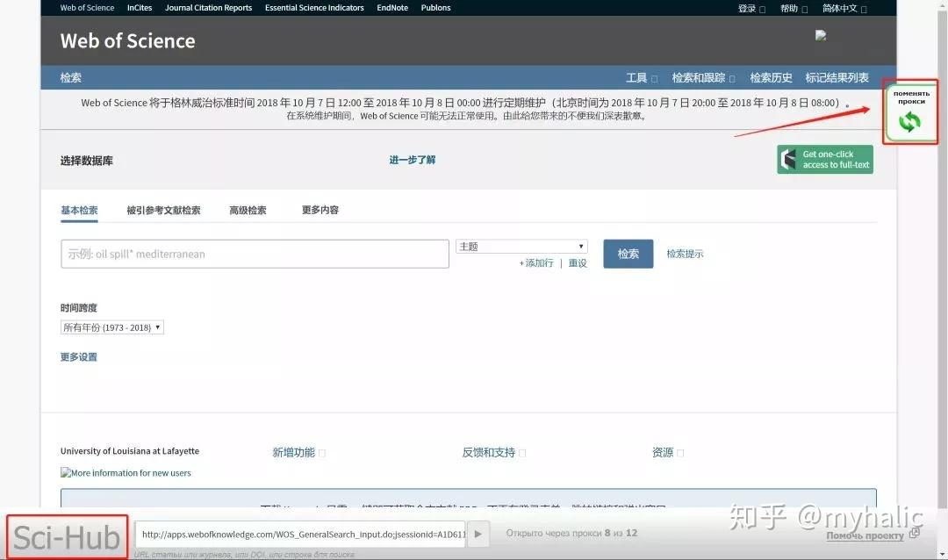
Task: Open the 所有年份 timespan dropdown
Action: tap(111, 327)
